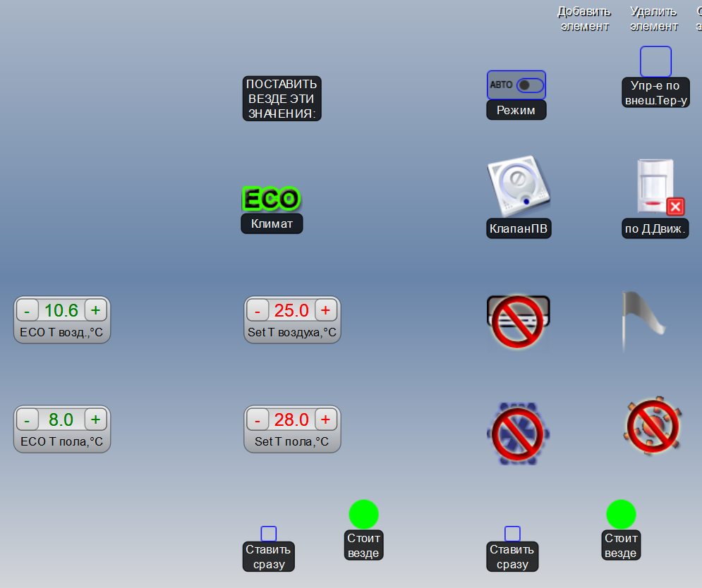The image size is (702, 588).
Task: Click the disabled air conditioner icon
Action: [x=518, y=321]
